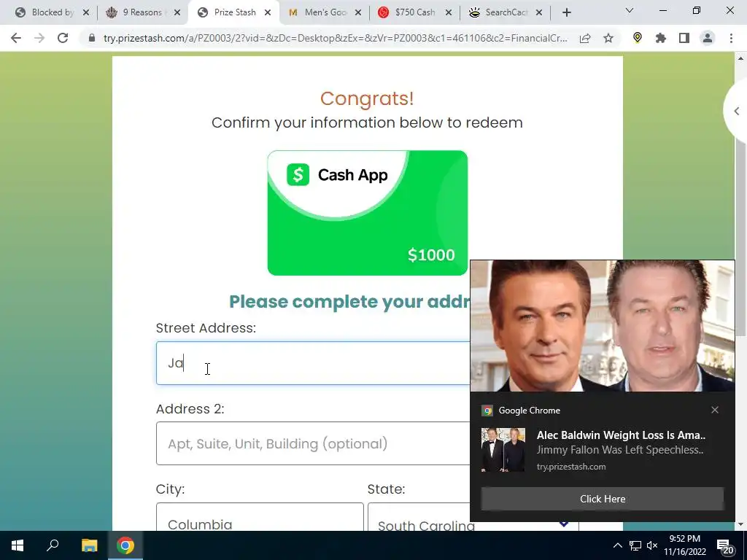Click the yellow location pin extension icon

pyautogui.click(x=638, y=38)
